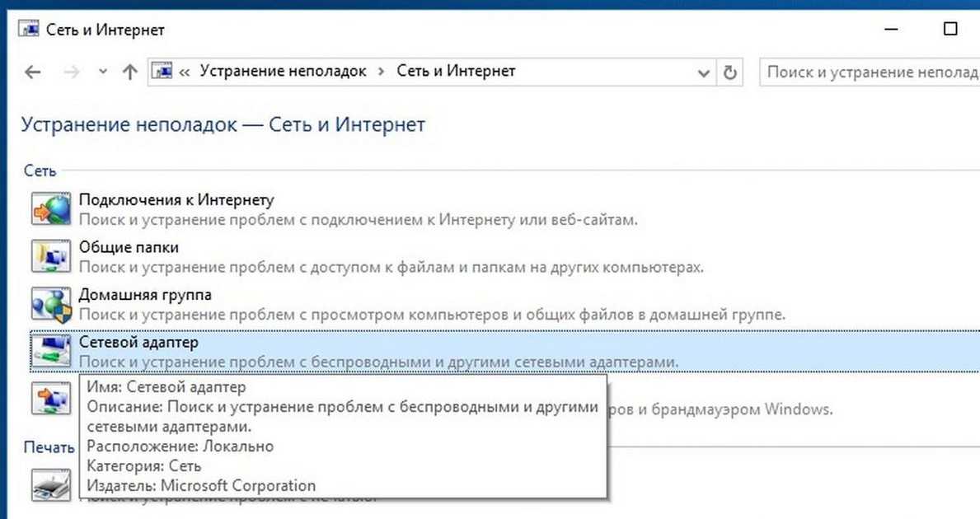Viewport: 980px width, 519px height.
Task: Open 'Общие папки' troubleshooter
Action: 129,247
